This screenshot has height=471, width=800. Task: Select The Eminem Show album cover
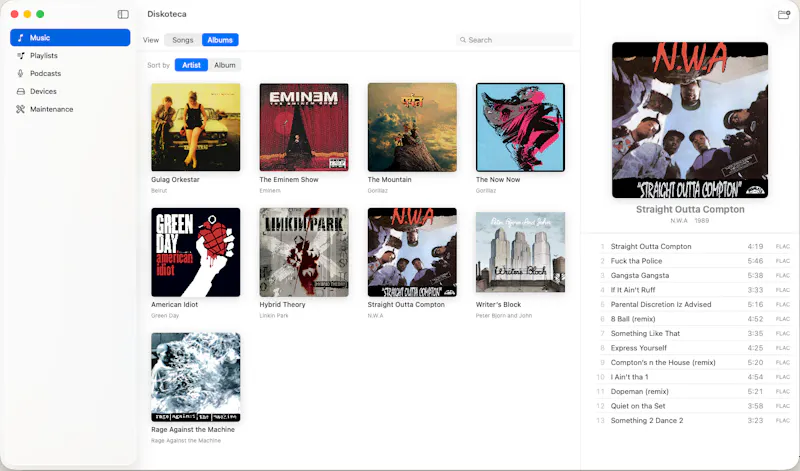coord(304,127)
